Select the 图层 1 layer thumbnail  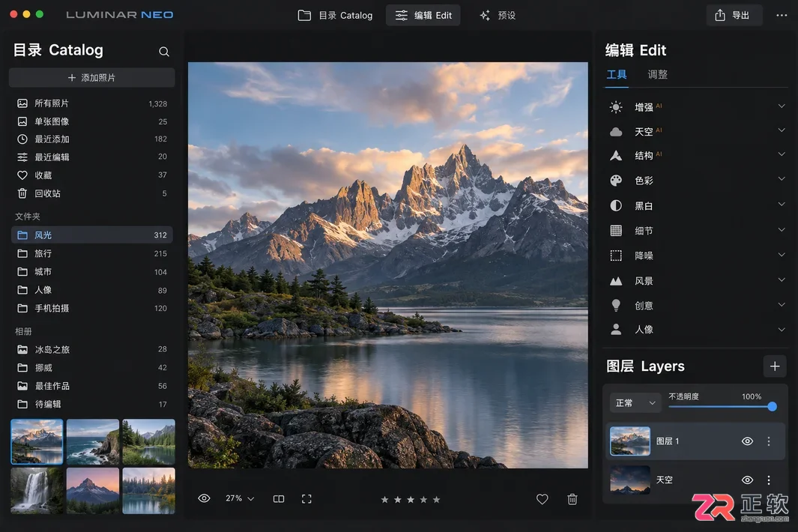coord(630,441)
